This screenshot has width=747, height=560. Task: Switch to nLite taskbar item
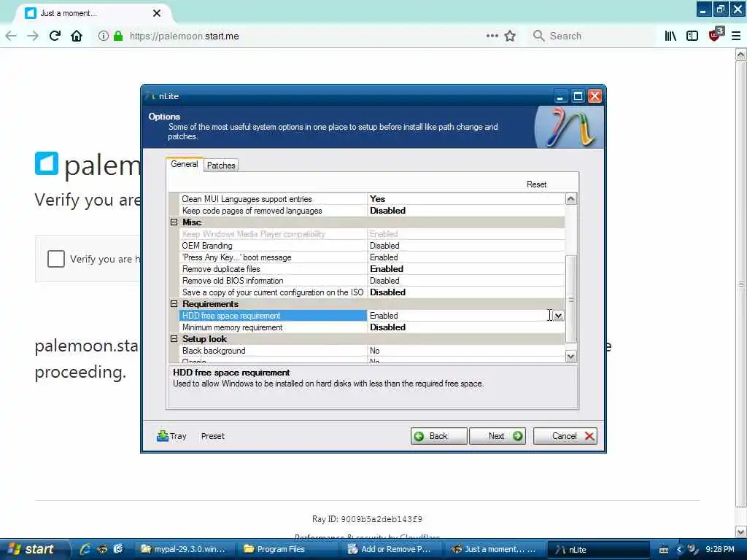pos(598,549)
